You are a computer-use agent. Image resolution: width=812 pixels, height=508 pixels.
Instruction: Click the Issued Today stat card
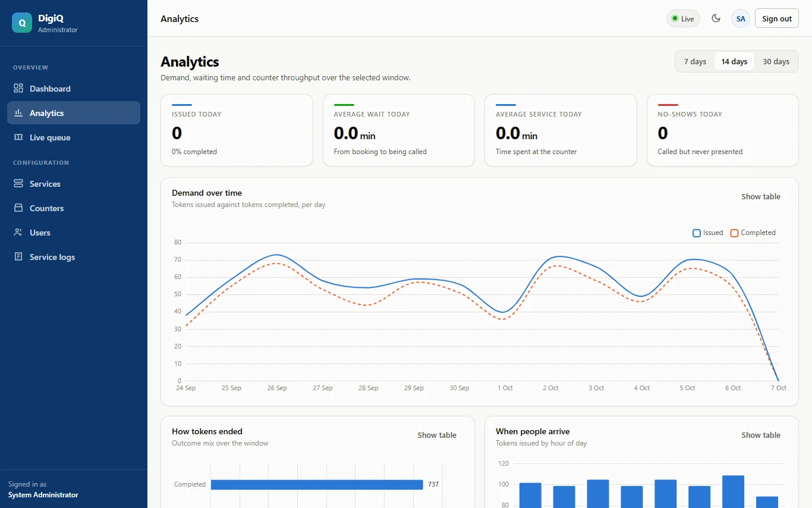[x=237, y=130]
